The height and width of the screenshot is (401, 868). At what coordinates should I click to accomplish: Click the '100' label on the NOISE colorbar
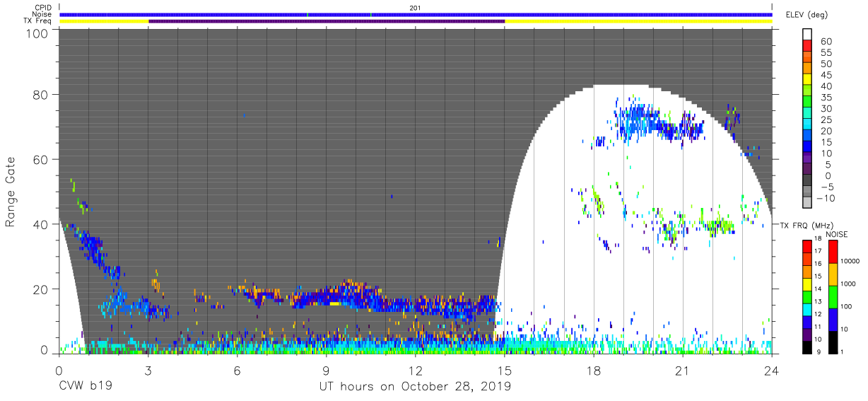848,306
